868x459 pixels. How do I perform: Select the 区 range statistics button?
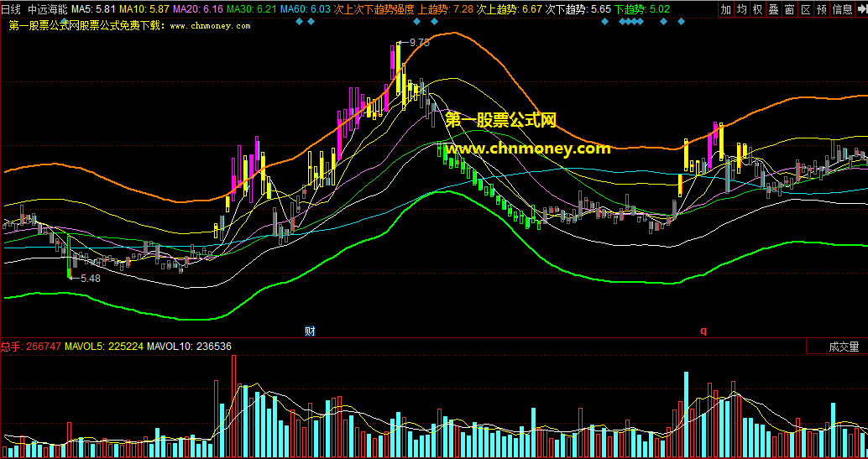coord(806,9)
